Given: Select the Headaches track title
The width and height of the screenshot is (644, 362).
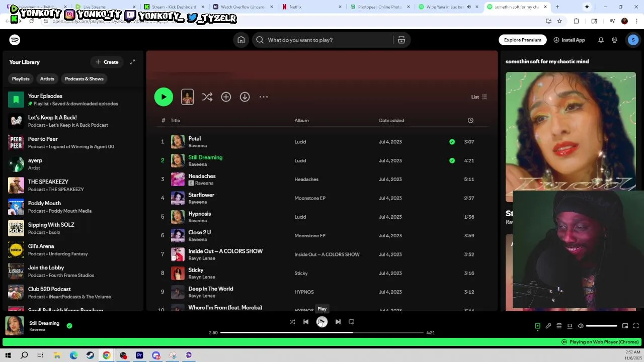Looking at the screenshot, I should (202, 176).
